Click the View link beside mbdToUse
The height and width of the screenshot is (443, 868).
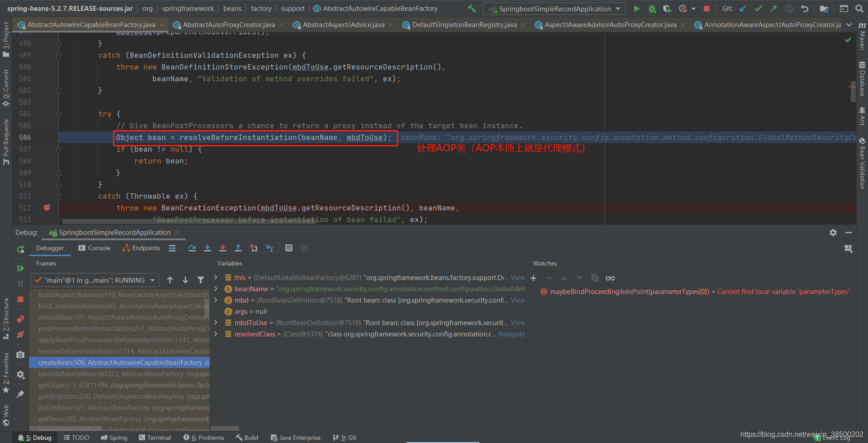click(518, 322)
